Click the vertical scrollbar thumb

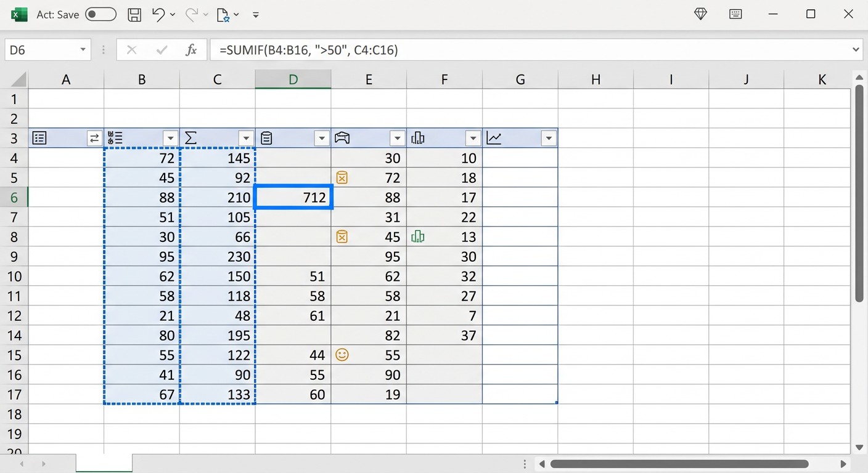click(859, 193)
